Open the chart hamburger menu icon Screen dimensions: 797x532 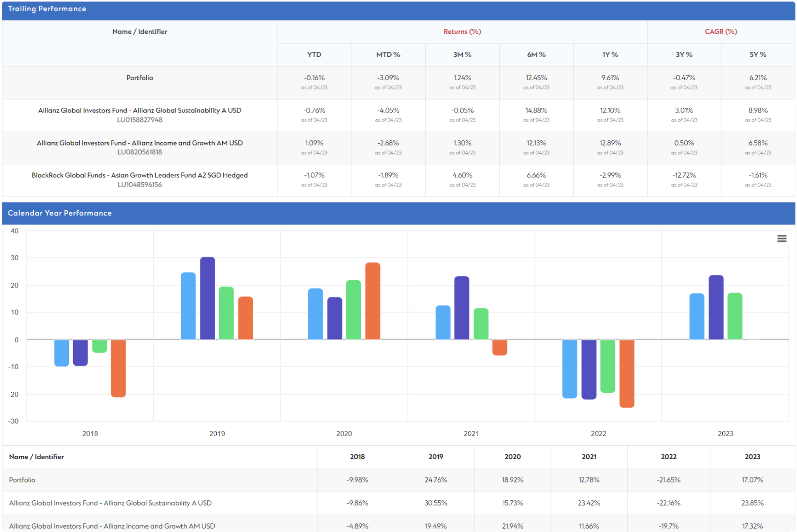(x=781, y=239)
